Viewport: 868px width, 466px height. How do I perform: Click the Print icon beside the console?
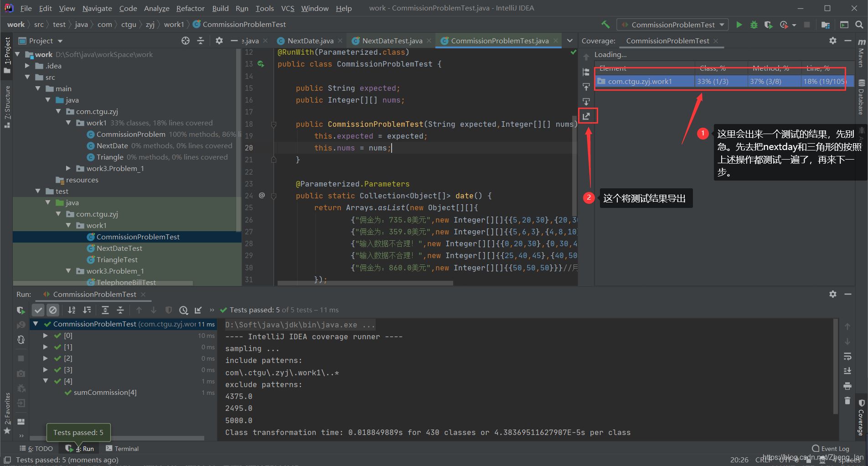[x=847, y=386]
